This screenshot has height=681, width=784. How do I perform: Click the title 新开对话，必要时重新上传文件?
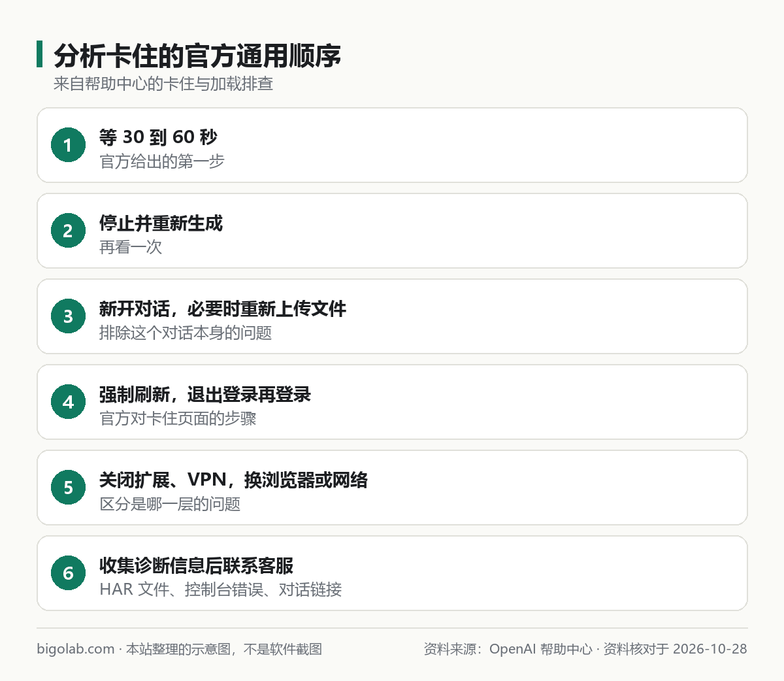223,309
